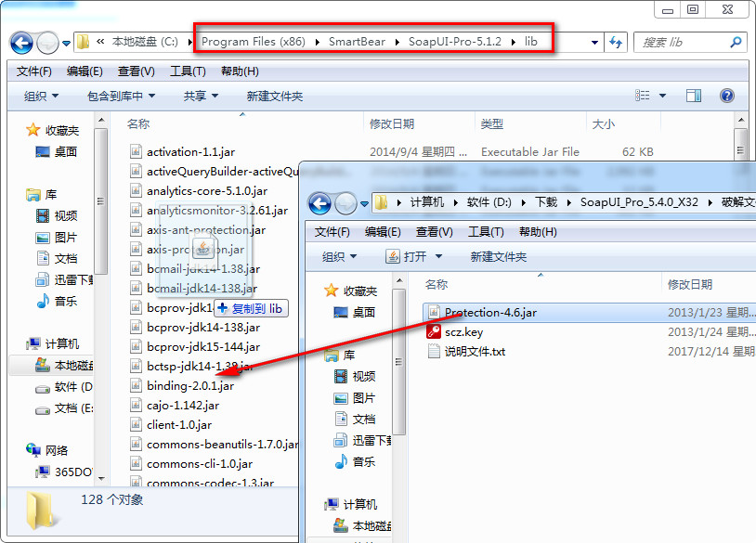
Task: Click 桌面 under favorites in the lib window
Action: point(57,152)
